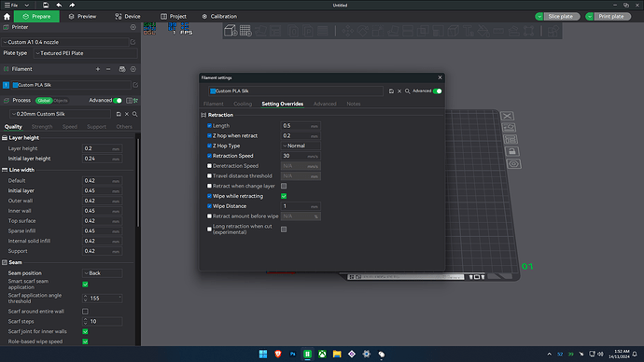The height and width of the screenshot is (362, 644).
Task: Open printer settings gear in Printer header
Action: 133,27
